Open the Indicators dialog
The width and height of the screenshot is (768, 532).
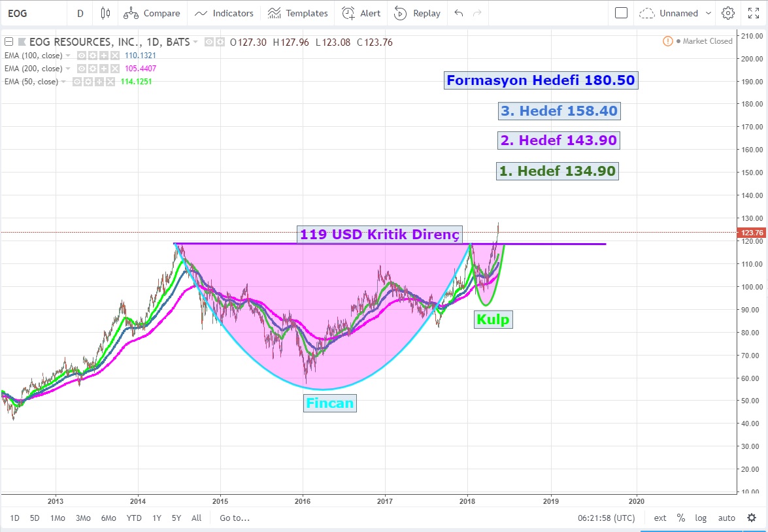click(x=224, y=13)
